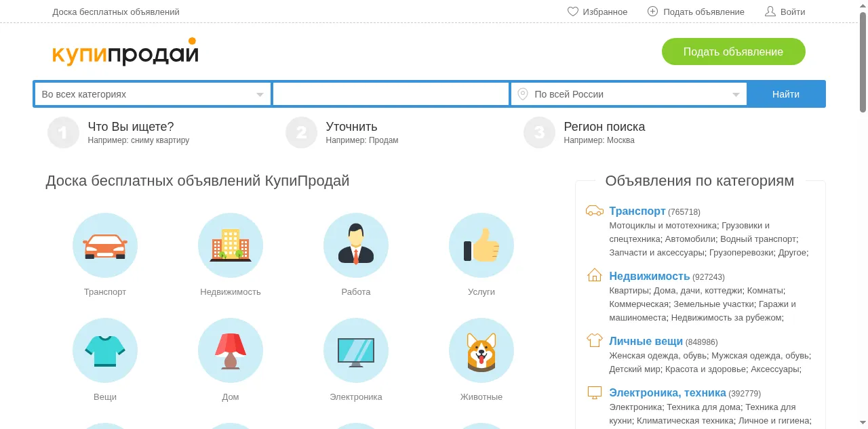Viewport: 868px width, 429px height.
Task: Select Женская одежда, обувь subcategory
Action: (658, 355)
